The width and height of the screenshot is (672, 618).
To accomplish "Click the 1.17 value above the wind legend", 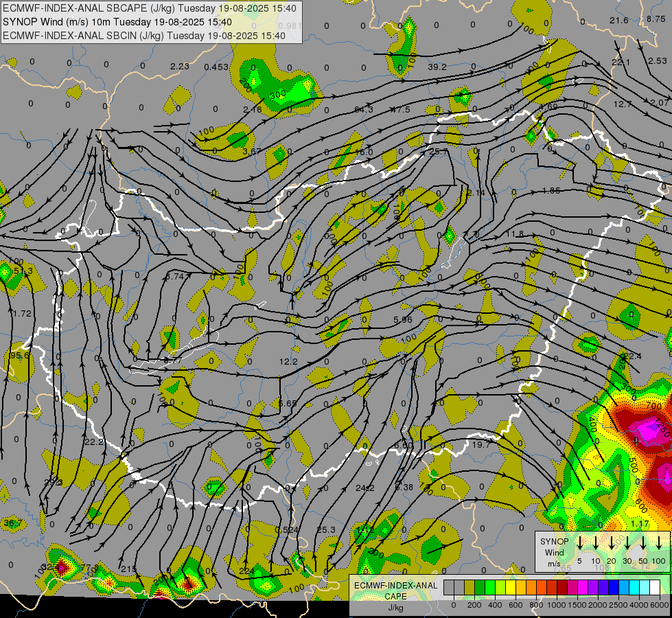I will (640, 524).
